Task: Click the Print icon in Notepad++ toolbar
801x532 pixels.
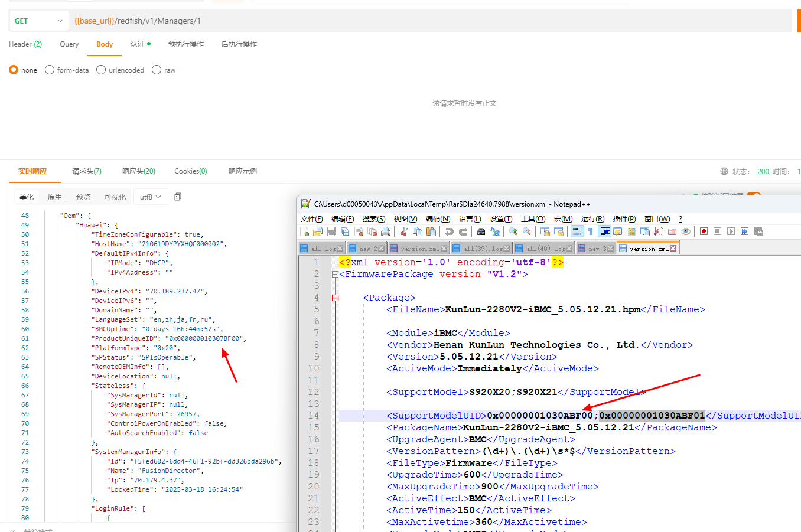Action: pyautogui.click(x=386, y=231)
